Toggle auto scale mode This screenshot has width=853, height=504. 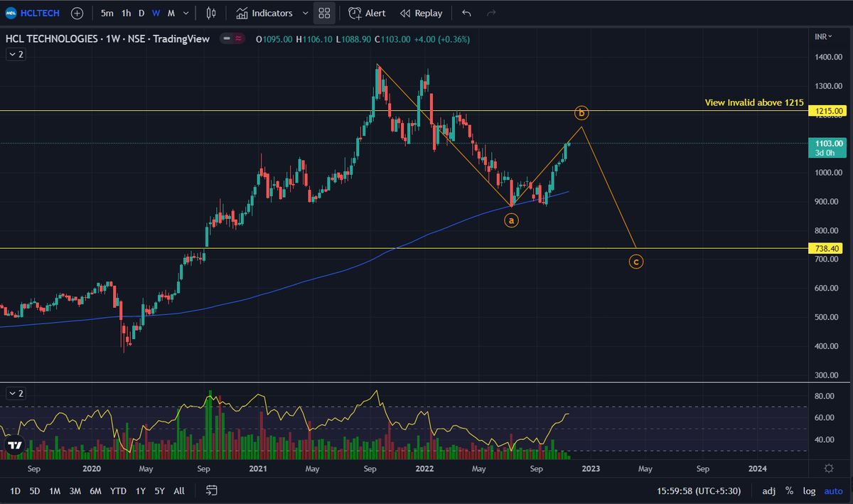tap(833, 490)
